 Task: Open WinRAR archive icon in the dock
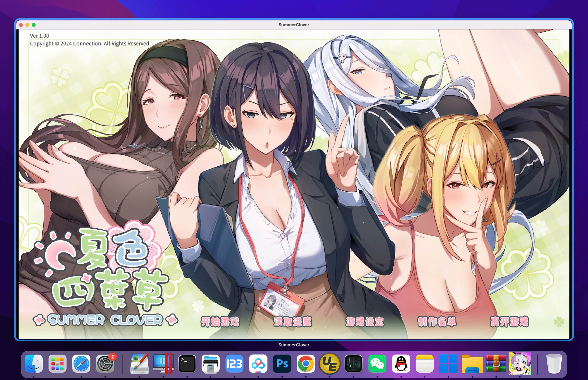496,364
